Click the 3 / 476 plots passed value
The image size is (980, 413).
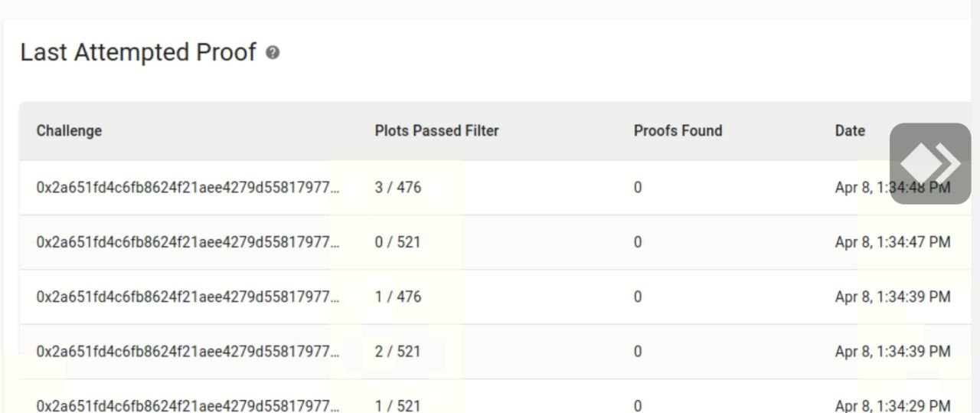[x=398, y=187]
